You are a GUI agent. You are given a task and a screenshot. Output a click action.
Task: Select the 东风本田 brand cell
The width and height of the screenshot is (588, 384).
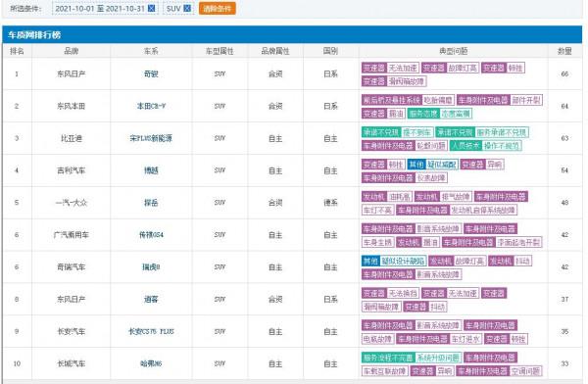[x=72, y=106]
